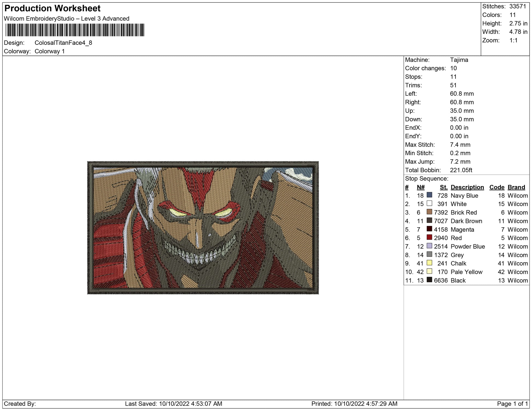Viewport: 532px width, 409px height.
Task: Click the N# column header
Action: pos(420,187)
